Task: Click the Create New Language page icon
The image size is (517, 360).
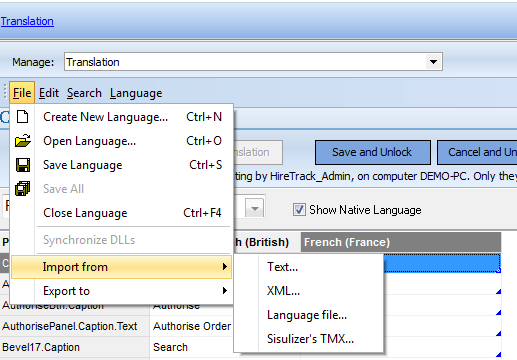Action: click(22, 117)
